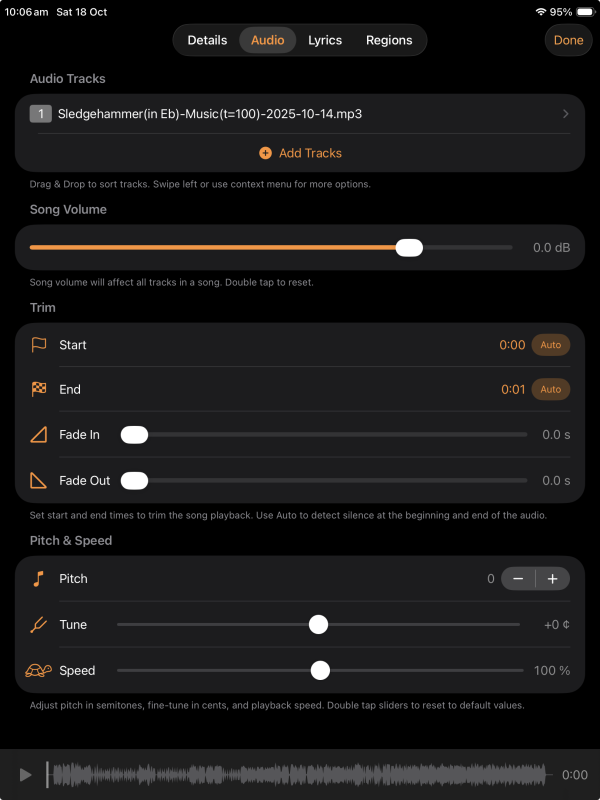
Task: Click the Fade Out ramp icon
Action: (x=39, y=481)
